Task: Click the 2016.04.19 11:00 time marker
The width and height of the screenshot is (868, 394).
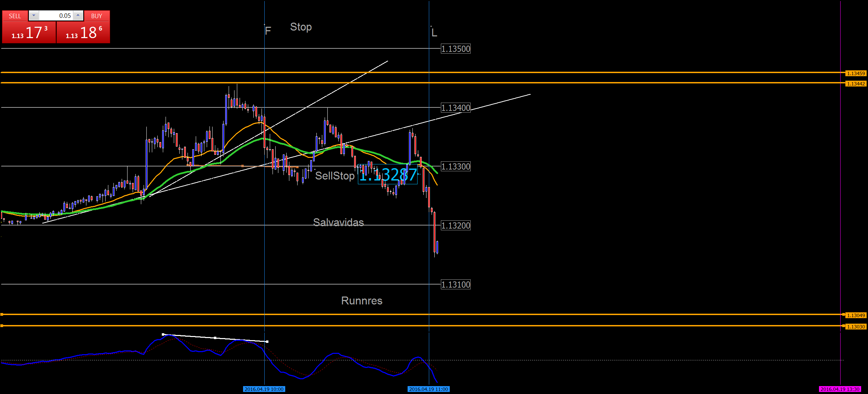Action: coord(429,389)
